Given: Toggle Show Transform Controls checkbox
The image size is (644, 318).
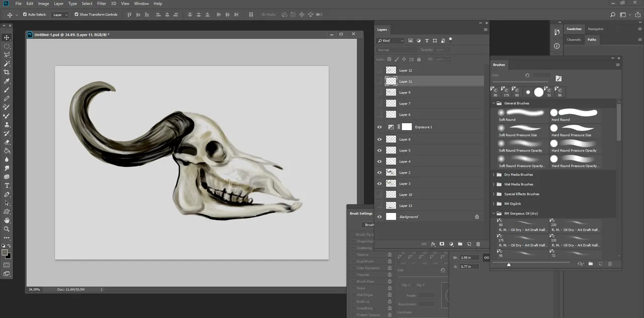Looking at the screenshot, I should tap(76, 15).
